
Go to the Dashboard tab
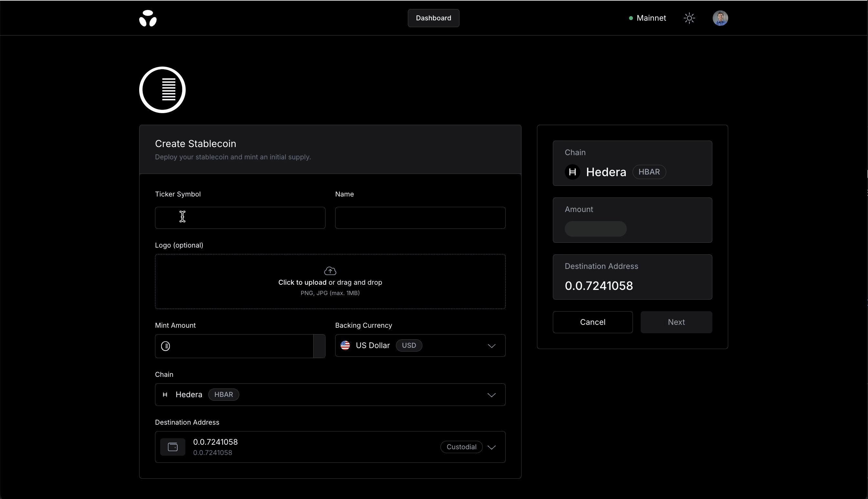(x=433, y=18)
